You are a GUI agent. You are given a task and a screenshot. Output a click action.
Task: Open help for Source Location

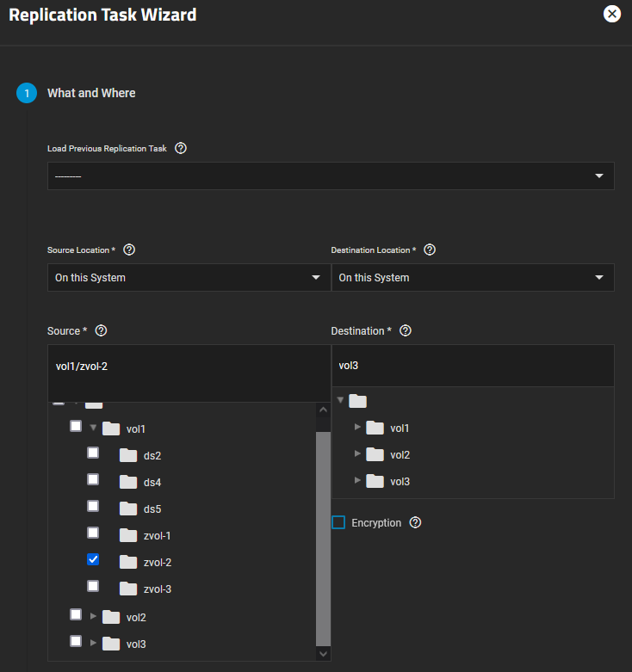click(x=129, y=250)
